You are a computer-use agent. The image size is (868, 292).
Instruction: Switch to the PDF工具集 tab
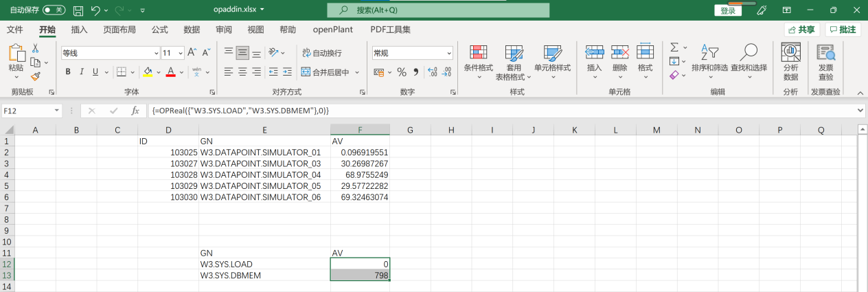tap(390, 30)
